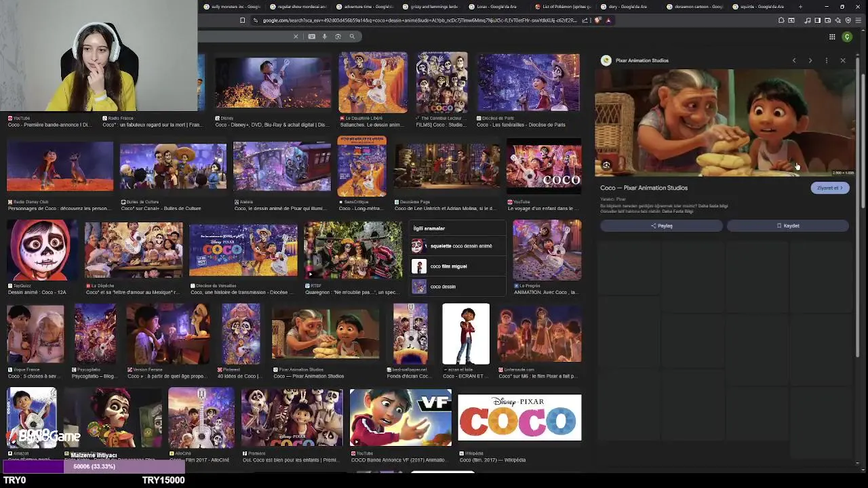Open the Disney Pixar COCO logo Wikipédia thumbnail

point(519,418)
